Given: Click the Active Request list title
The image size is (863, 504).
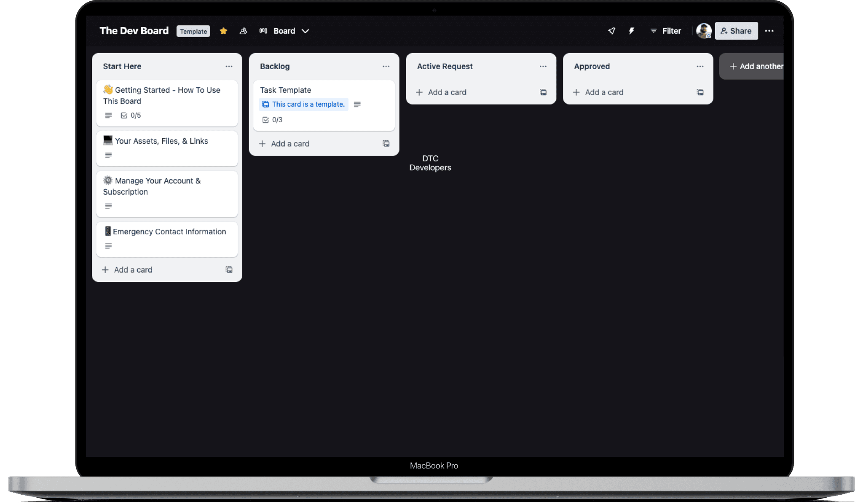Looking at the screenshot, I should point(445,66).
